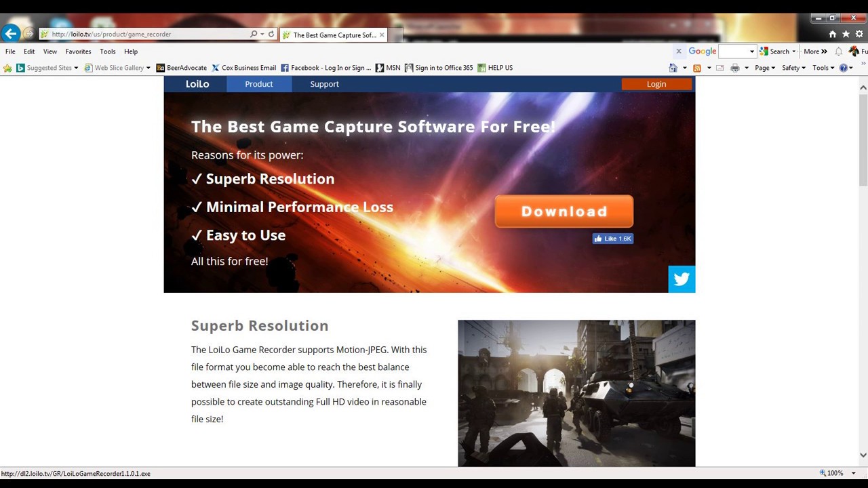Click the Google toolbar Search button
868x488 pixels.
pos(774,52)
